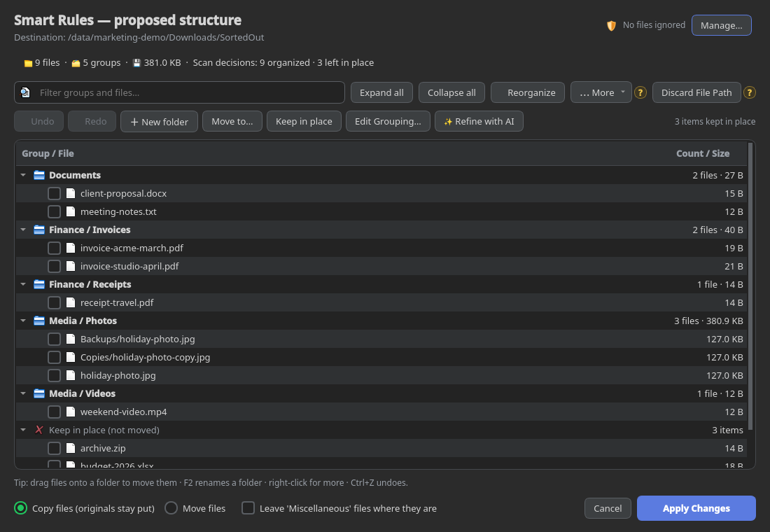Tick the Backups/holiday-photo.jpg checkbox
Image resolution: width=770 pixels, height=532 pixels.
54,339
